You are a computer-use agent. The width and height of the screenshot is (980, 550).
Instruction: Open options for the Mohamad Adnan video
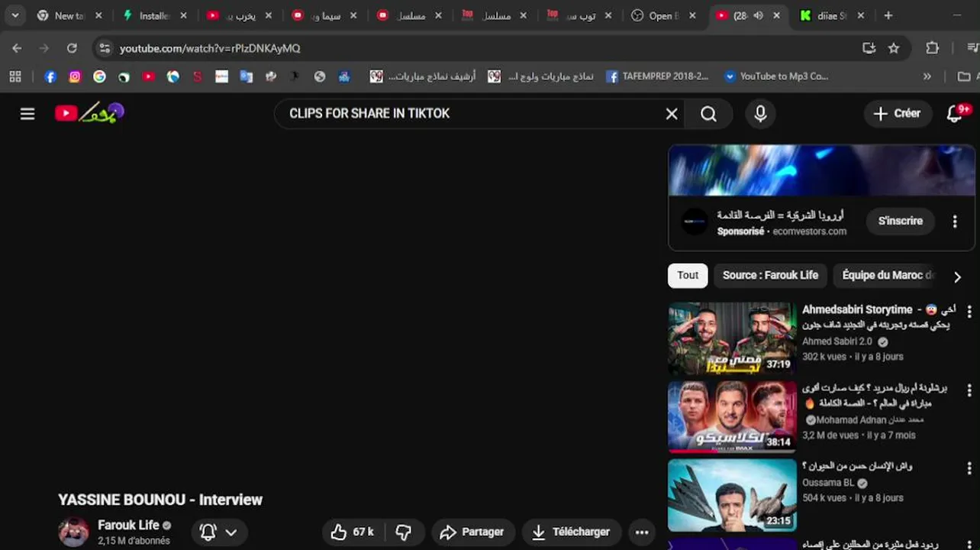(x=969, y=390)
